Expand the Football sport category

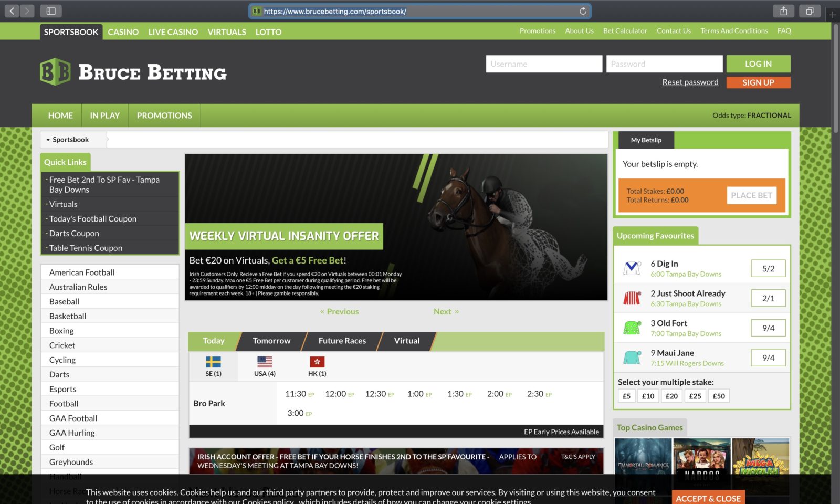(x=64, y=403)
